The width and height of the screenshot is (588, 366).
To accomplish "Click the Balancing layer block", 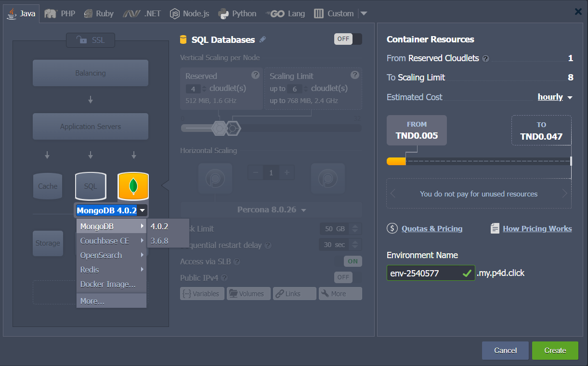I will 91,73.
